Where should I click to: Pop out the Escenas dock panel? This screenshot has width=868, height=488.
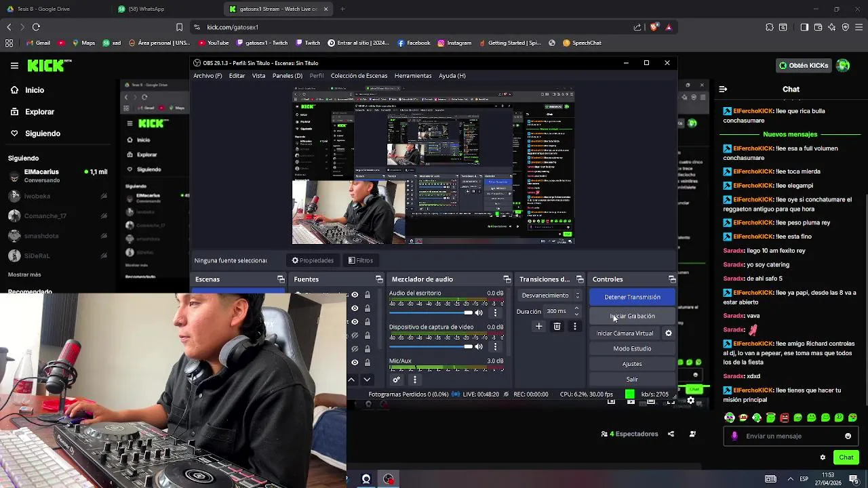pos(281,279)
